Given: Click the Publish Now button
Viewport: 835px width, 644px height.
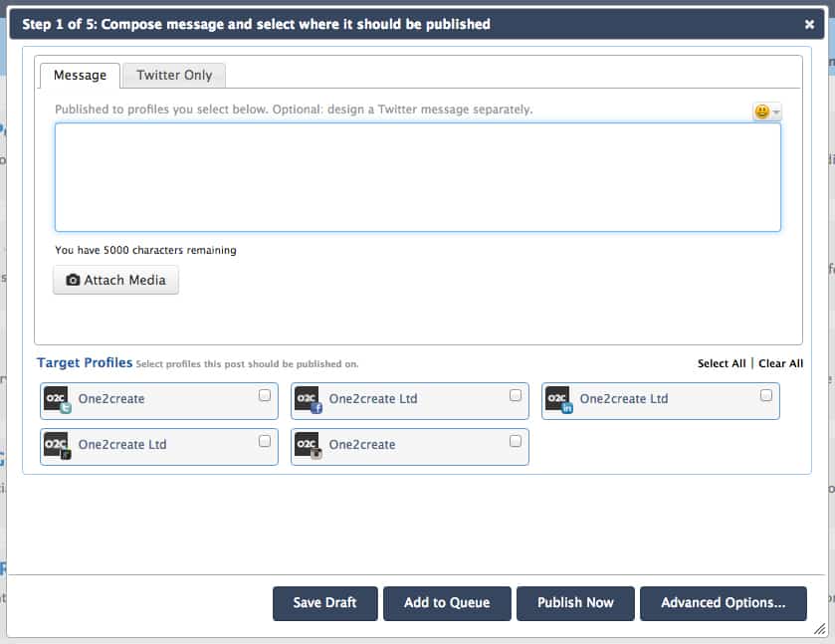Looking at the screenshot, I should [575, 602].
